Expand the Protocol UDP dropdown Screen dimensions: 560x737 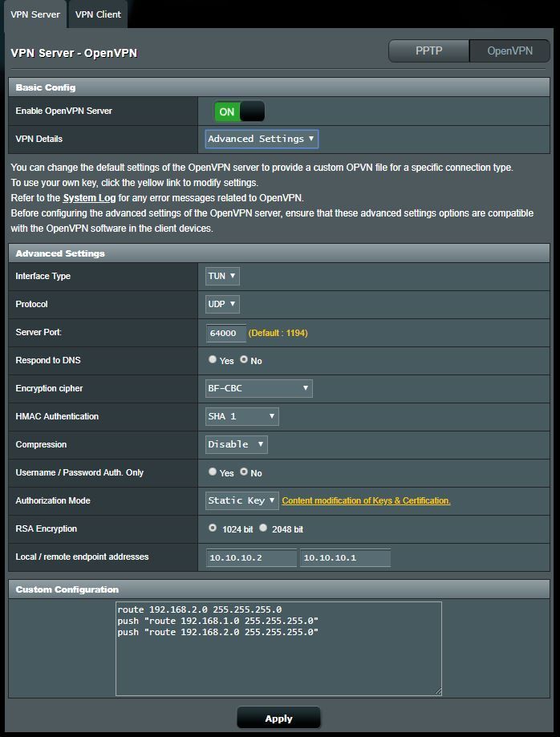(x=222, y=304)
